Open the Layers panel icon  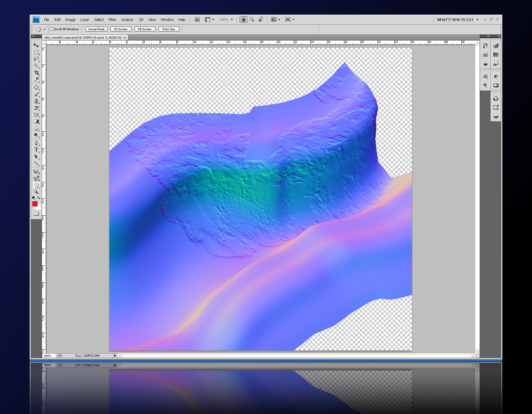click(x=496, y=116)
